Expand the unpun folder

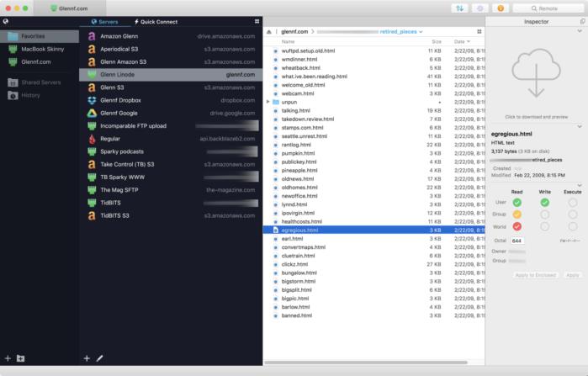click(x=268, y=102)
